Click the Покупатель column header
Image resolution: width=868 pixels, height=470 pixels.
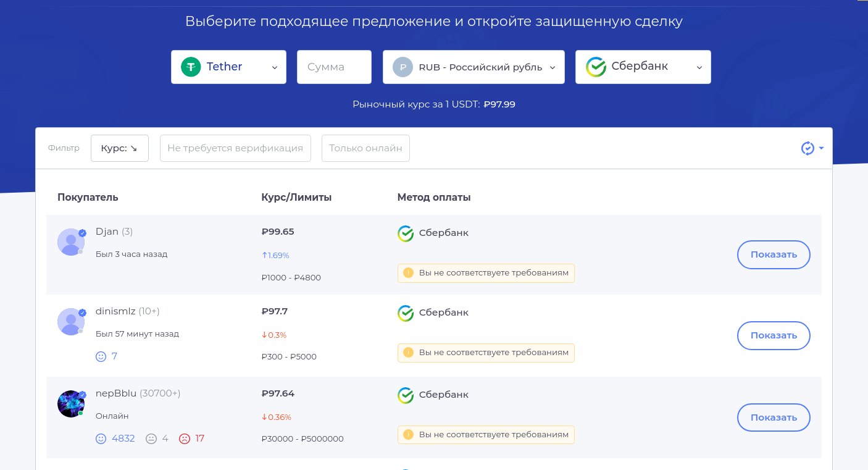pos(88,198)
